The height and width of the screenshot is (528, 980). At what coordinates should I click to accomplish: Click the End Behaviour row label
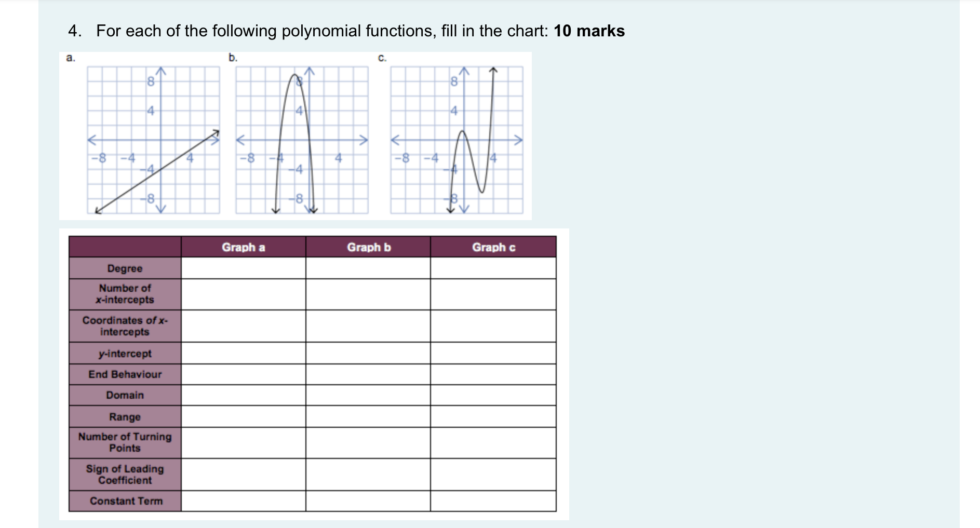click(x=125, y=374)
